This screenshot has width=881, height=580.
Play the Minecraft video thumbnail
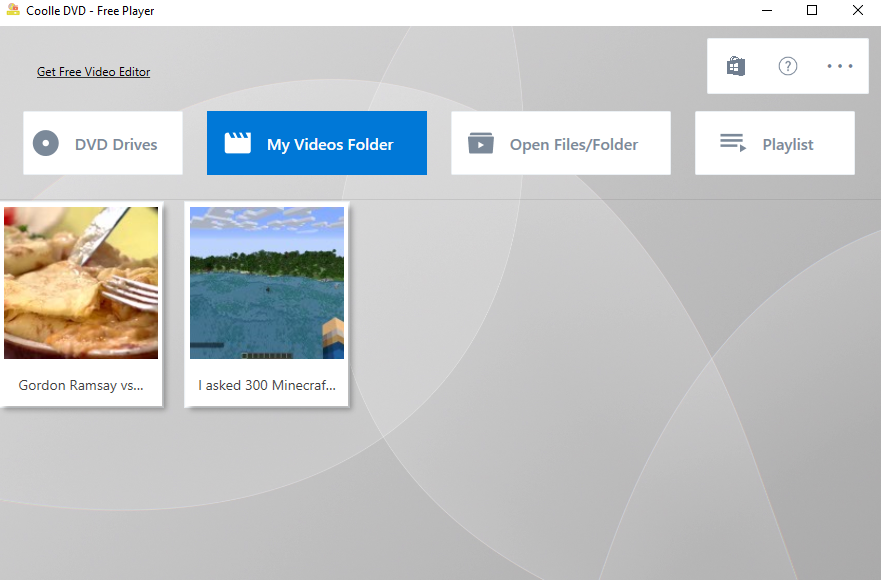pyautogui.click(x=267, y=282)
